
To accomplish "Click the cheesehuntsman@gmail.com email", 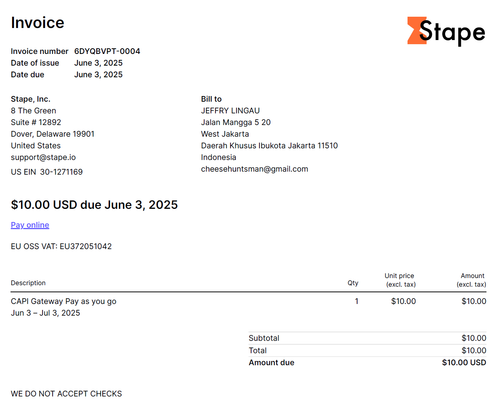I will tap(254, 169).
